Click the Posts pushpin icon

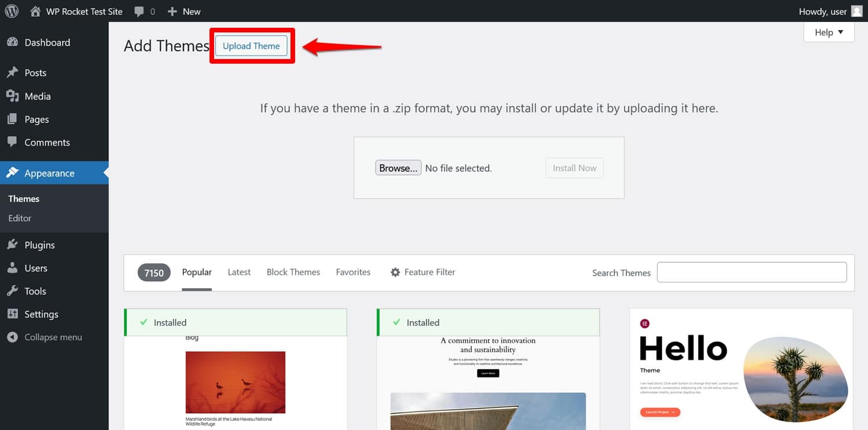tap(12, 72)
